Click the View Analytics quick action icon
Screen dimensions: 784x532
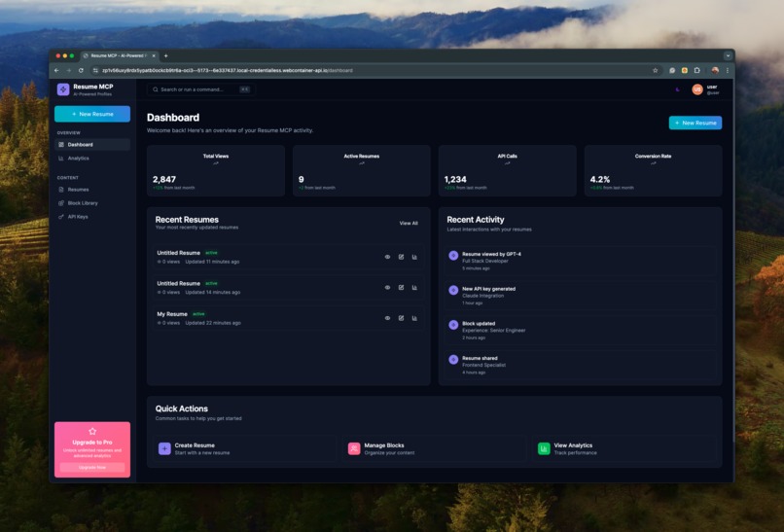click(544, 448)
